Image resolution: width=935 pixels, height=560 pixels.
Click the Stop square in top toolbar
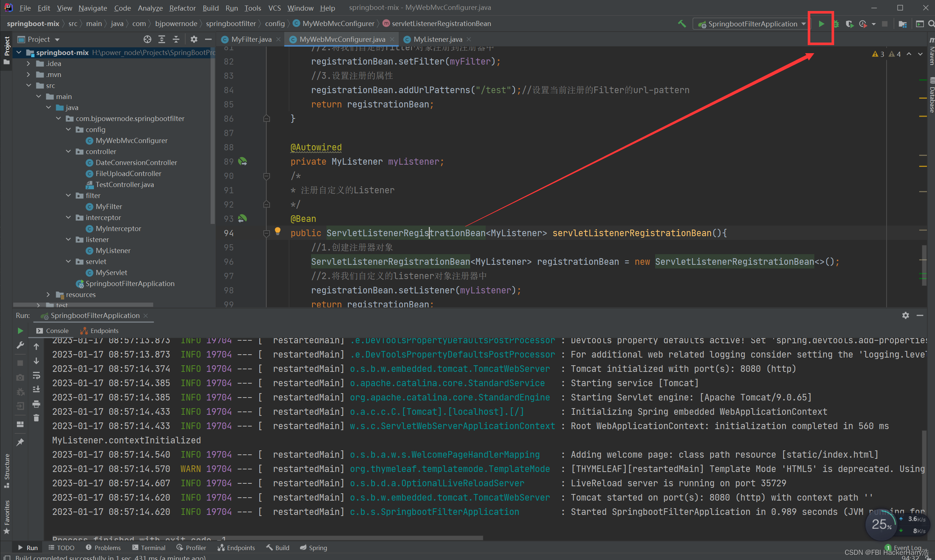885,24
